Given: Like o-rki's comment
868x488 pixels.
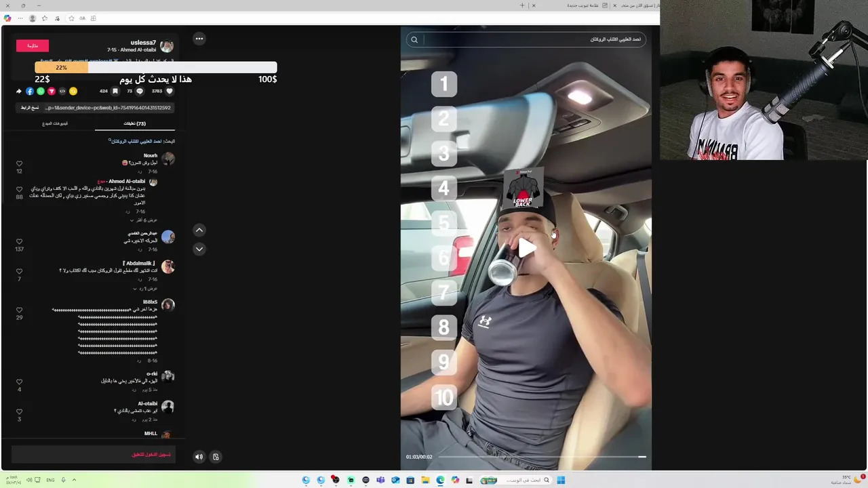Looking at the screenshot, I should [19, 382].
